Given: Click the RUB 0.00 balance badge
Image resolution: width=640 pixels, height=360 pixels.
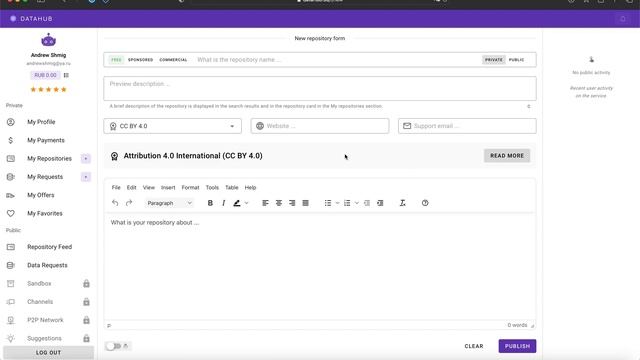Looking at the screenshot, I should point(45,75).
